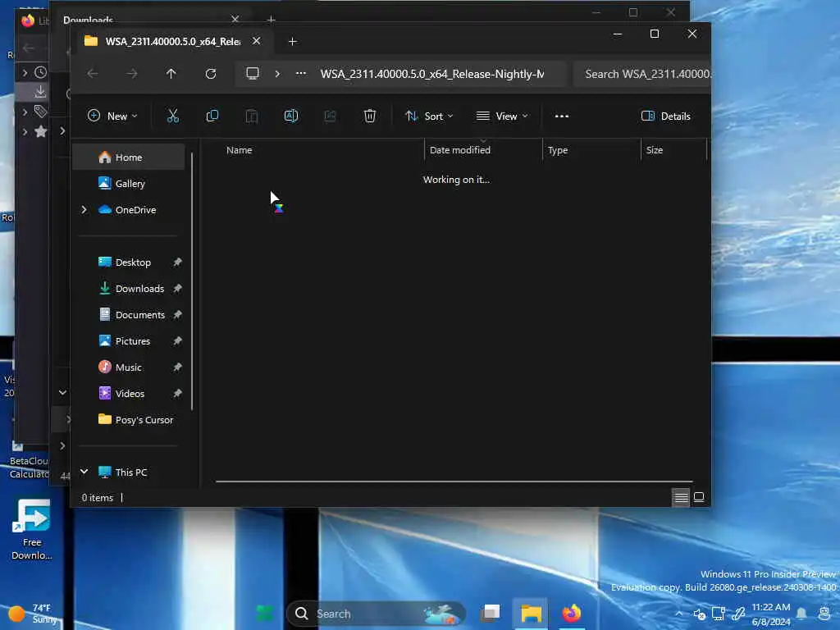This screenshot has width=840, height=630.
Task: Click the folder path in address bar
Action: click(432, 74)
